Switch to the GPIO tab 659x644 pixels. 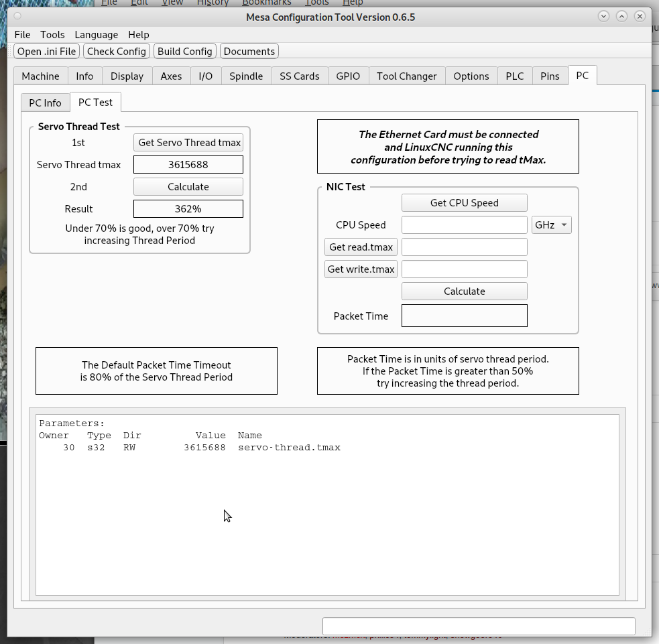(348, 76)
